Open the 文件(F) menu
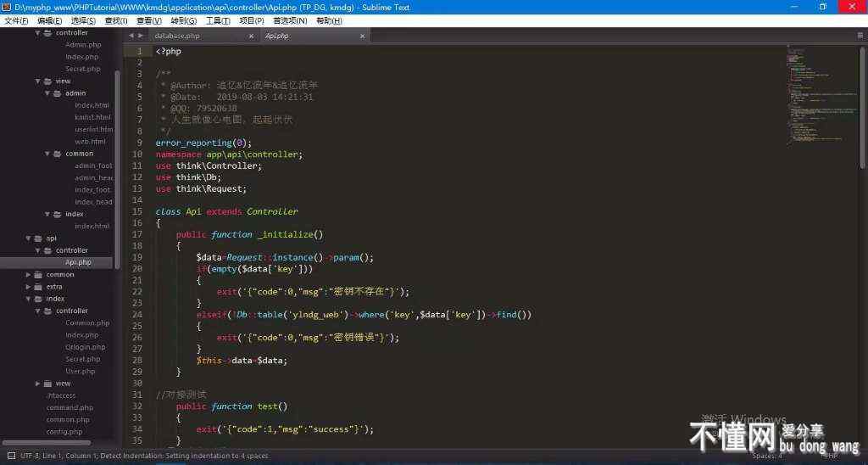 tap(16, 20)
